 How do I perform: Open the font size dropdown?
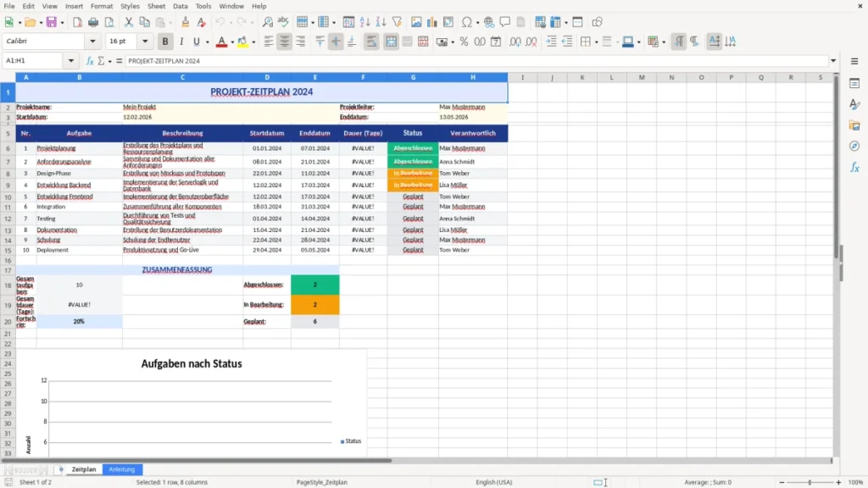pyautogui.click(x=145, y=42)
